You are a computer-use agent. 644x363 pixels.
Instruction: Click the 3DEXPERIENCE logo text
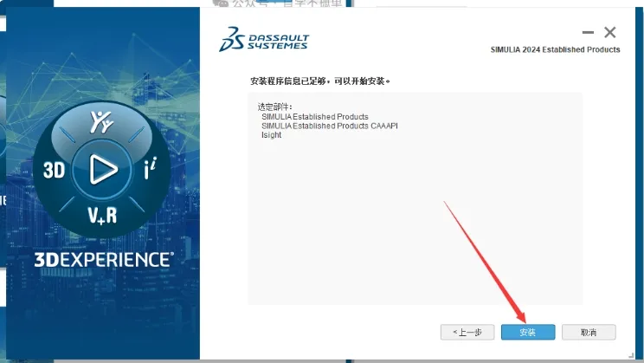(x=104, y=260)
